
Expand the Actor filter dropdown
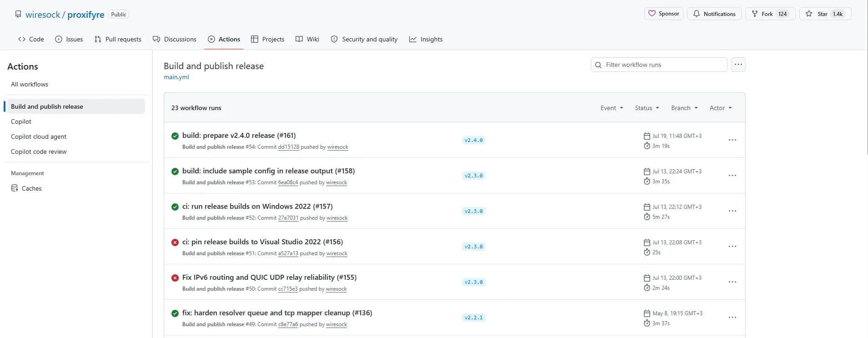(721, 108)
